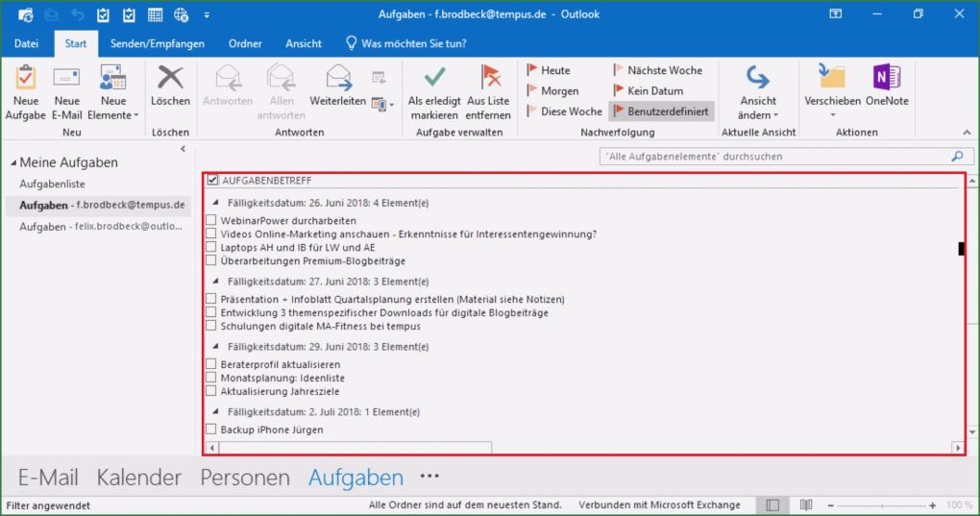Open the Datei tab
This screenshot has height=516, width=980.
(27, 43)
